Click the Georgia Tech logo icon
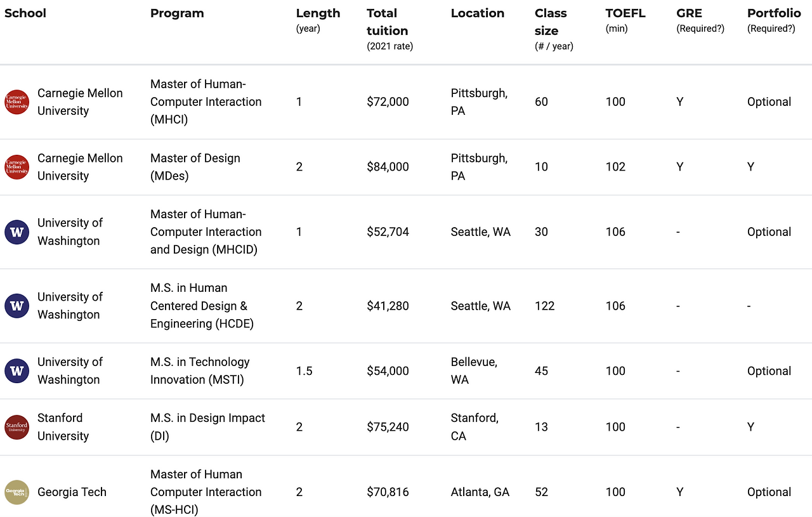This screenshot has height=517, width=812. (x=17, y=492)
